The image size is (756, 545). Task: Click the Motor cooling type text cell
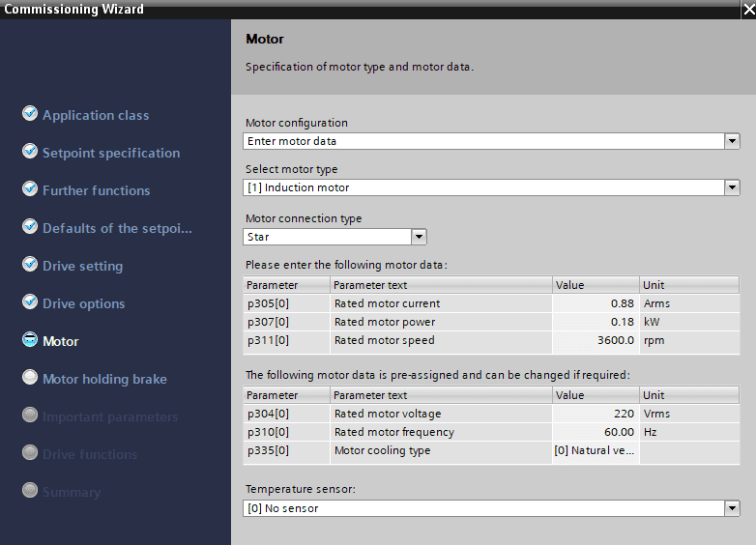(x=441, y=450)
